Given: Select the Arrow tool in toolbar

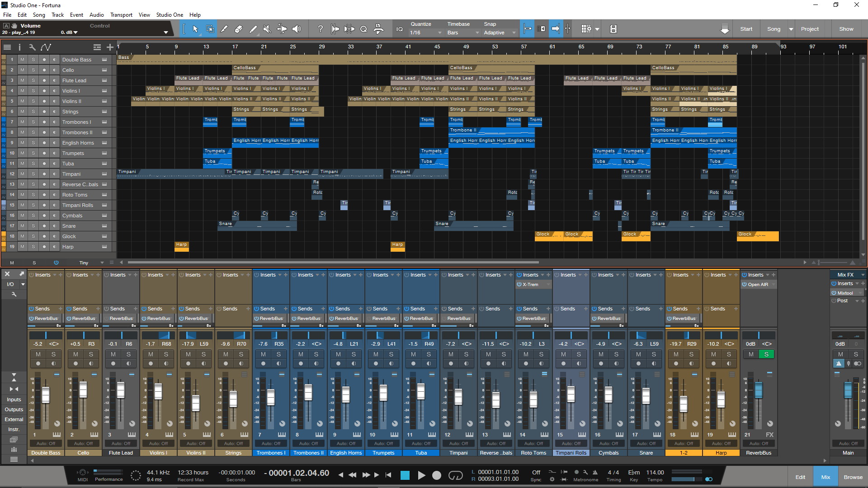Looking at the screenshot, I should click(x=195, y=29).
